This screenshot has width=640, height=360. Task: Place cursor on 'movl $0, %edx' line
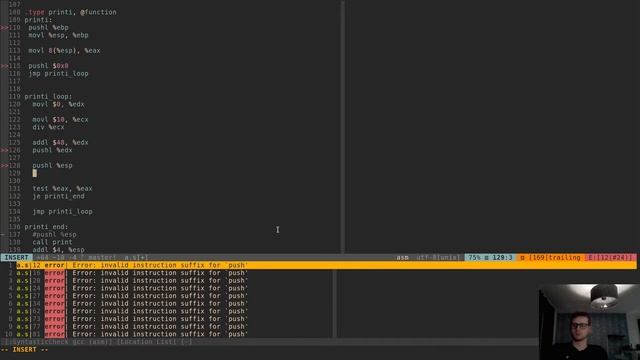point(58,104)
